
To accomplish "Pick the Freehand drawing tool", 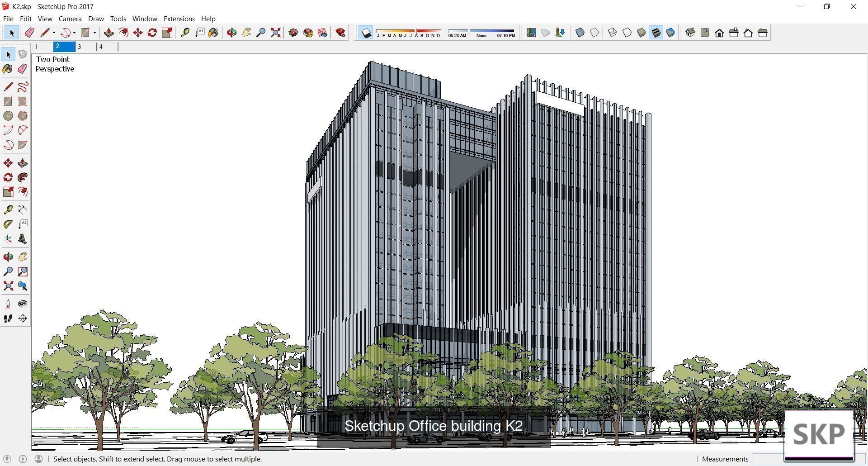I will point(23,87).
